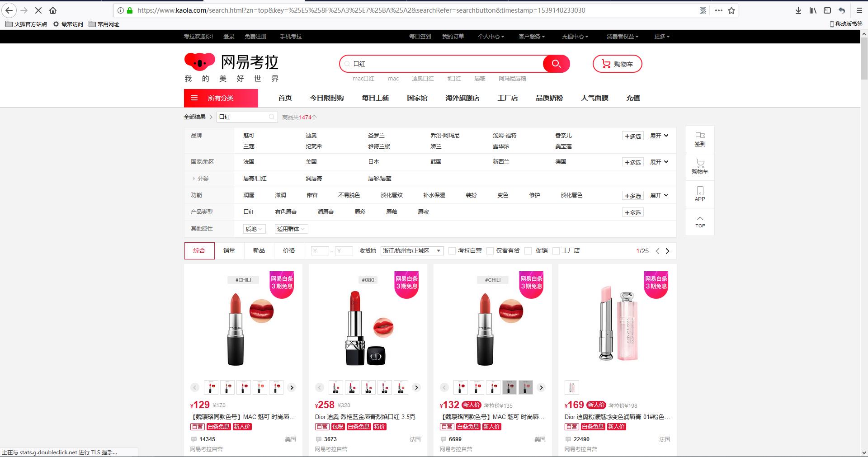868x457 pixels.
Task: Go to next results page arrow
Action: (668, 251)
